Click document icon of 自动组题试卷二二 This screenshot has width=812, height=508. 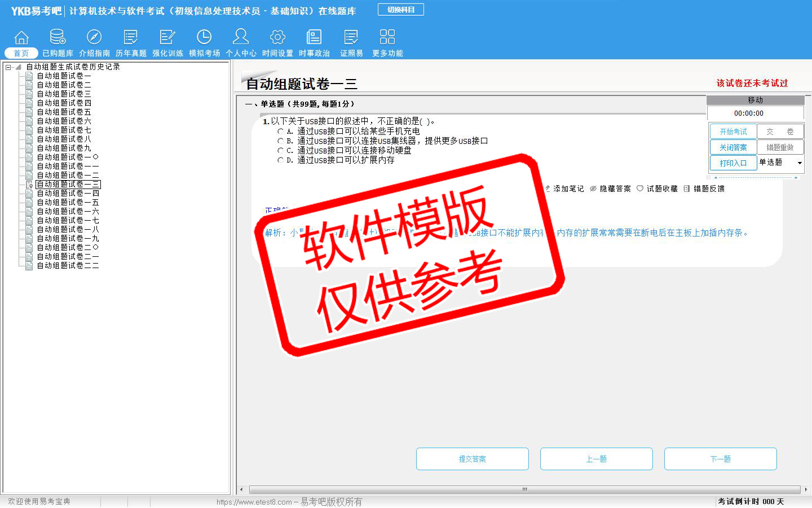pyautogui.click(x=29, y=265)
